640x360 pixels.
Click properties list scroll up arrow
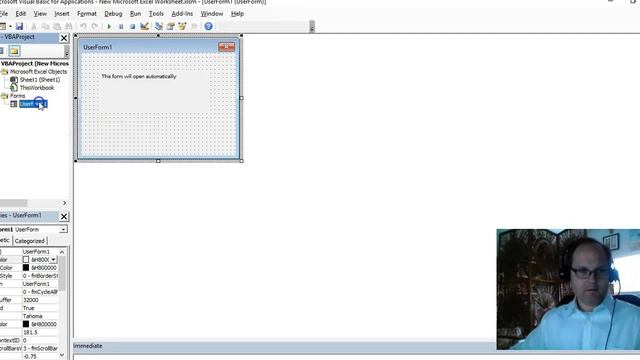(x=62, y=252)
